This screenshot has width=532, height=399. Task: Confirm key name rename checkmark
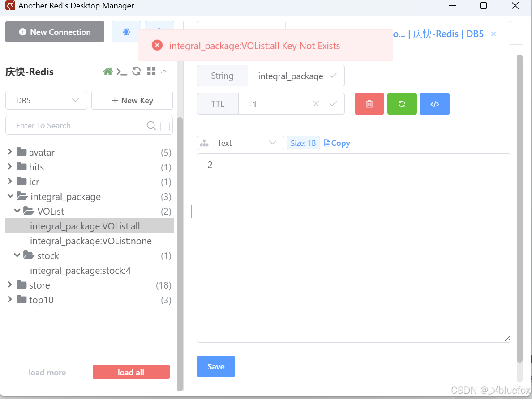(x=333, y=76)
